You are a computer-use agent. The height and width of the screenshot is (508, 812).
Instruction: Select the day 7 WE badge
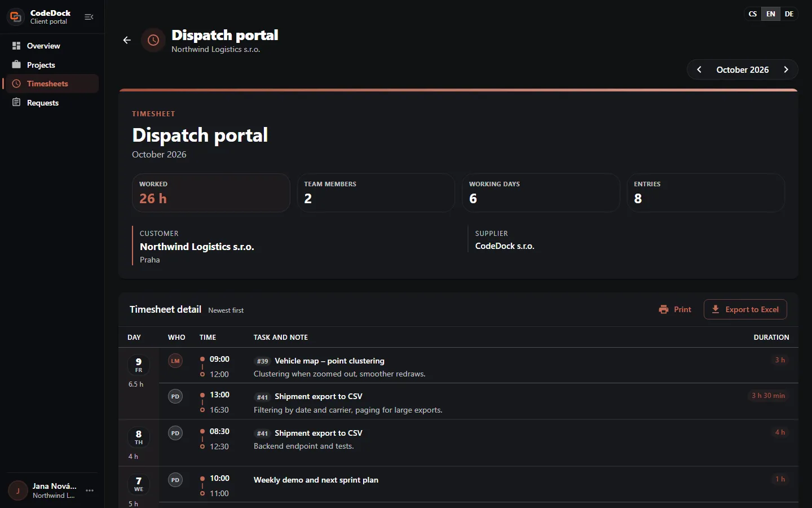pyautogui.click(x=139, y=484)
